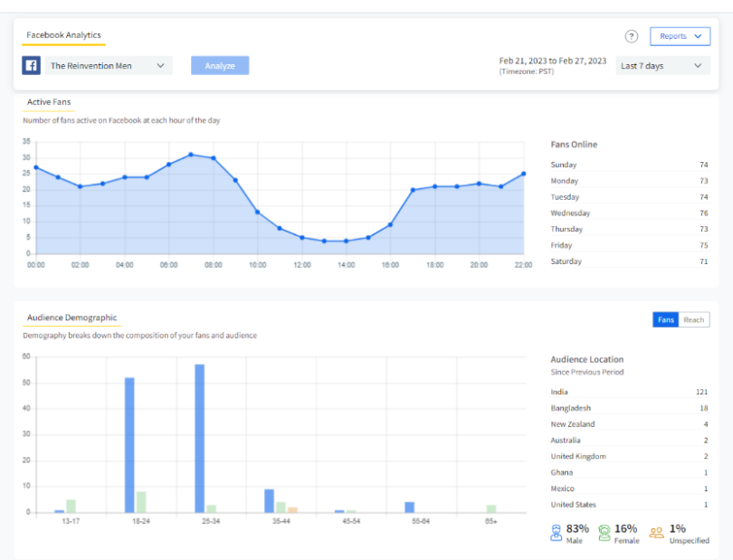Viewport: 733px width, 560px height.
Task: Expand the page selector showing The Reinvention Men
Action: pos(109,65)
